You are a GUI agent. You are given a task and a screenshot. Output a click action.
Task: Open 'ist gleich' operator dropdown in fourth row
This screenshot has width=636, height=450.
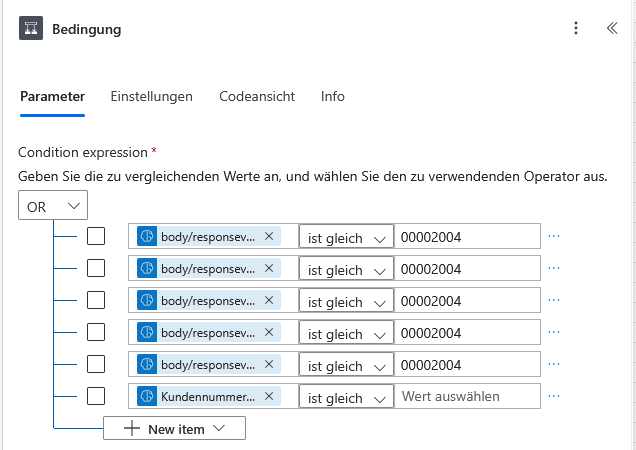pyautogui.click(x=346, y=333)
